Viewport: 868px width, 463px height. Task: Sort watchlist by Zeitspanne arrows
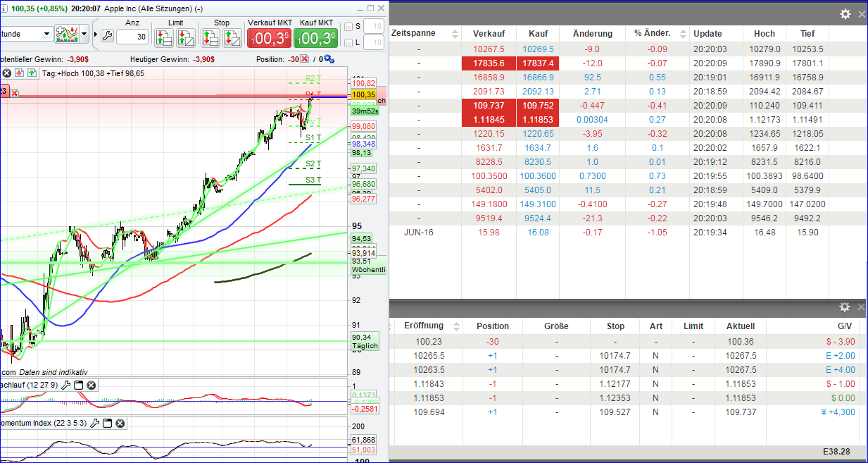pos(455,34)
